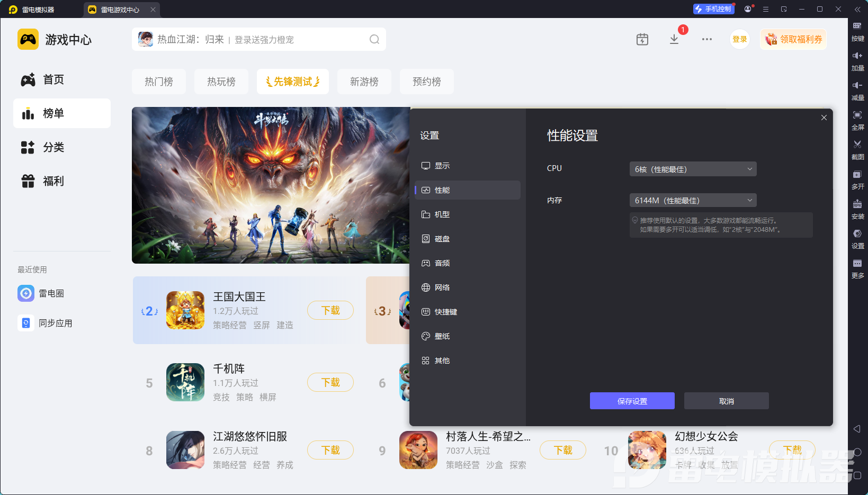Screen dimensions: 868x495
Task: Click the 江湖悠悠怀旧服 game icon
Action: pos(185,450)
